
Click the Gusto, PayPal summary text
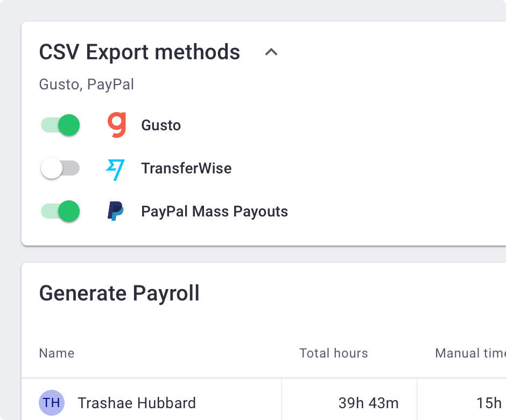(87, 85)
